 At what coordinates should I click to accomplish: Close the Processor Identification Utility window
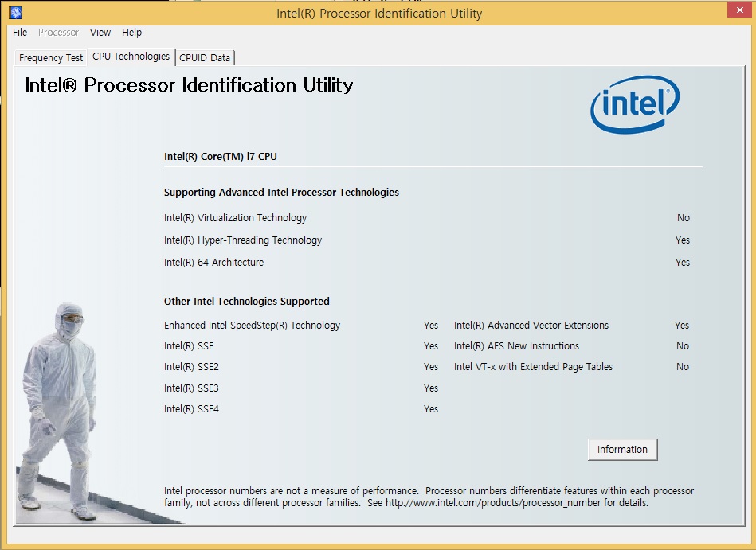[740, 10]
